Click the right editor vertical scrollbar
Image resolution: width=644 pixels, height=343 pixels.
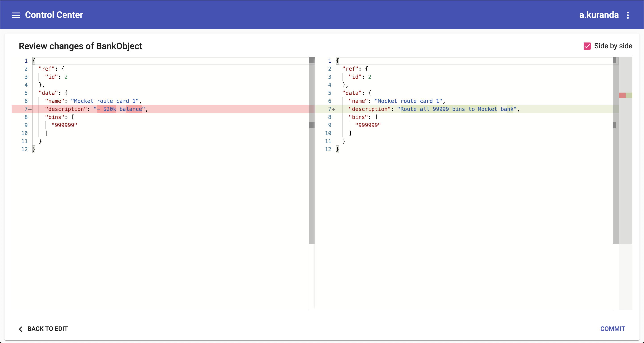point(616,150)
